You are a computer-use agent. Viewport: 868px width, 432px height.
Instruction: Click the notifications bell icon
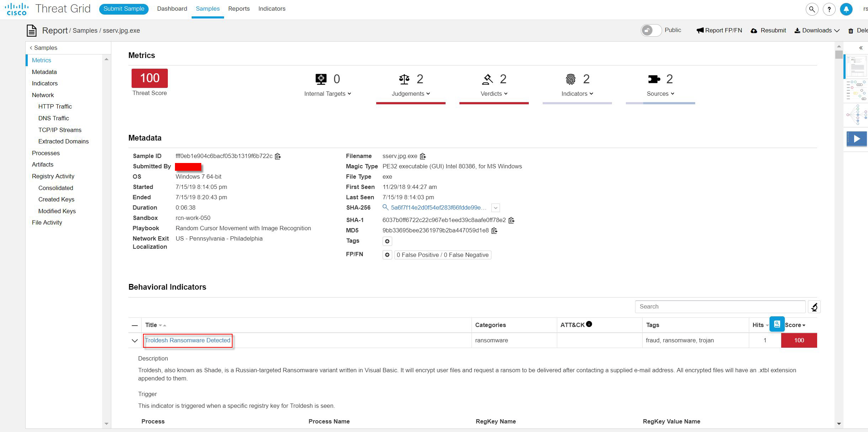[x=846, y=9]
